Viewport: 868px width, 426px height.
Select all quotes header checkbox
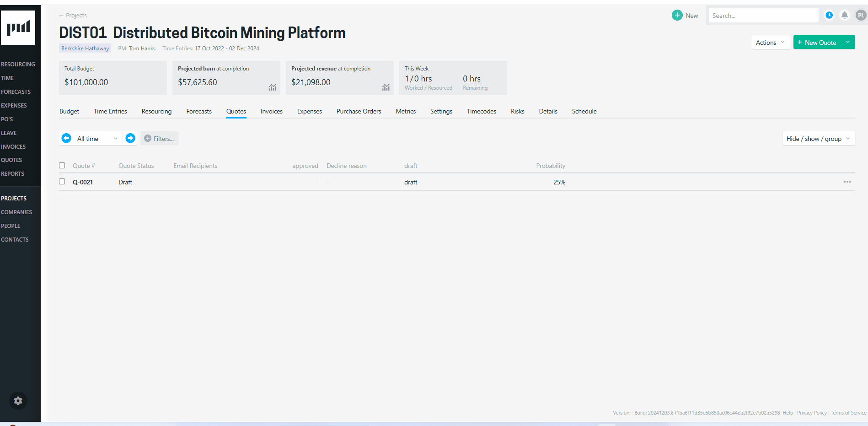pos(62,166)
